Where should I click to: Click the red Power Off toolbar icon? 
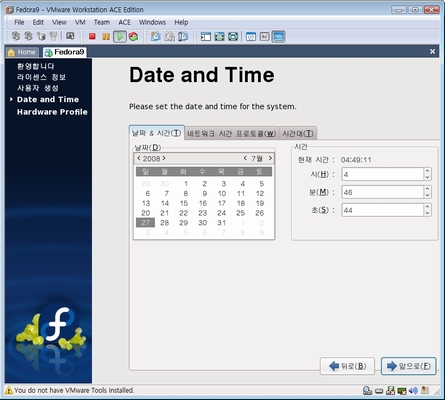point(92,36)
